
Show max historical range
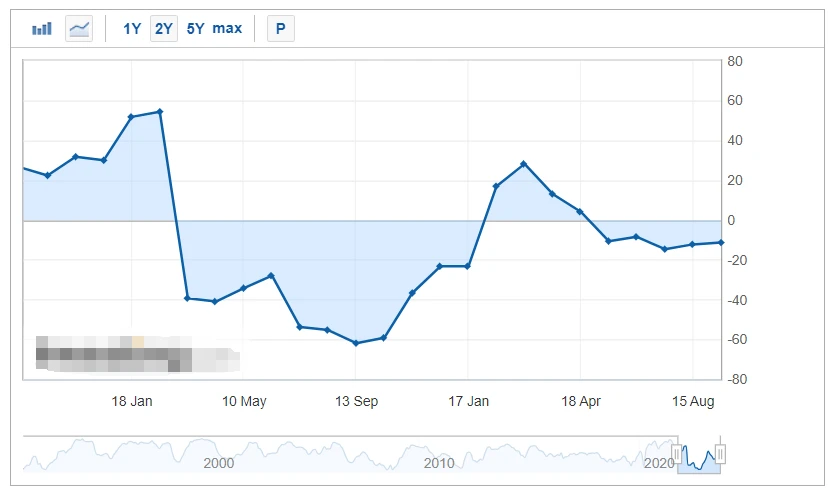(x=227, y=28)
